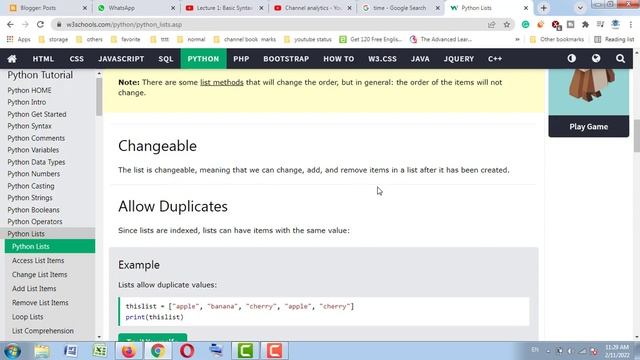This screenshot has height=360, width=640.
Task: Open Python HOME in sidebar
Action: 29,90
